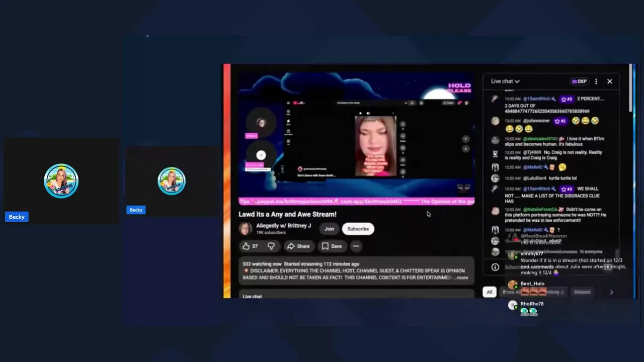Viewport: 644px width, 362px height.
Task: Save the video to a playlist
Action: point(332,246)
